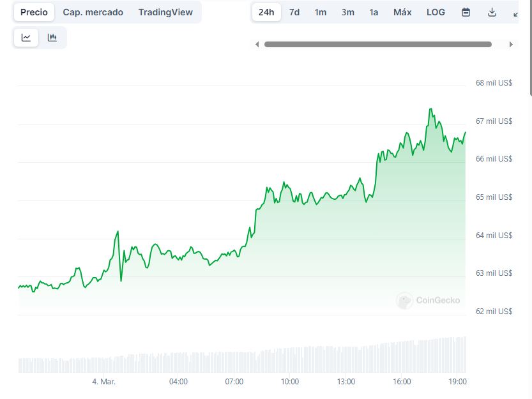This screenshot has height=399, width=532.
Task: Choose the 3m time range
Action: [348, 12]
